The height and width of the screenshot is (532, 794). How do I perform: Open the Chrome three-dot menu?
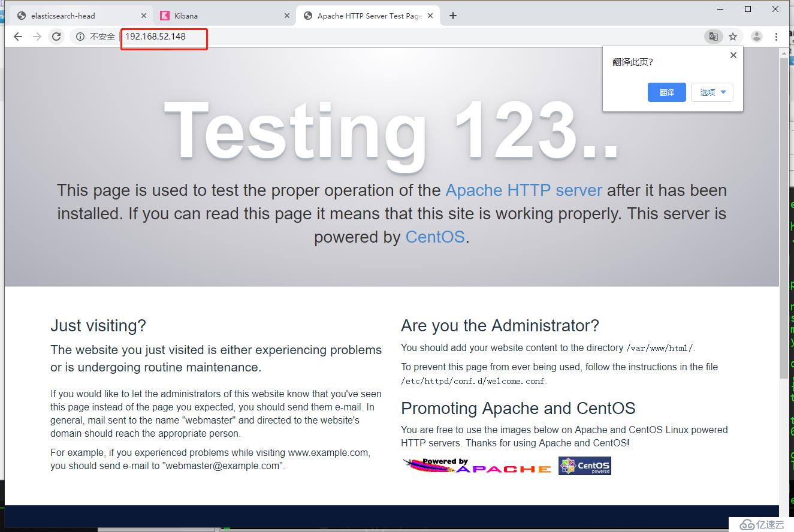776,37
